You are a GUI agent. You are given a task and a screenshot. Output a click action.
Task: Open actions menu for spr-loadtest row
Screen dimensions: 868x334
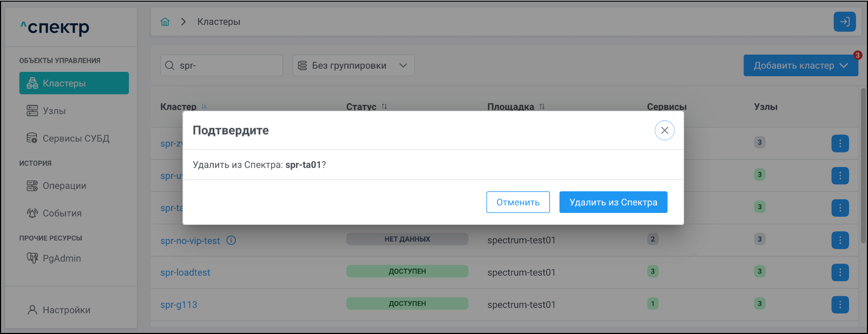click(x=840, y=272)
